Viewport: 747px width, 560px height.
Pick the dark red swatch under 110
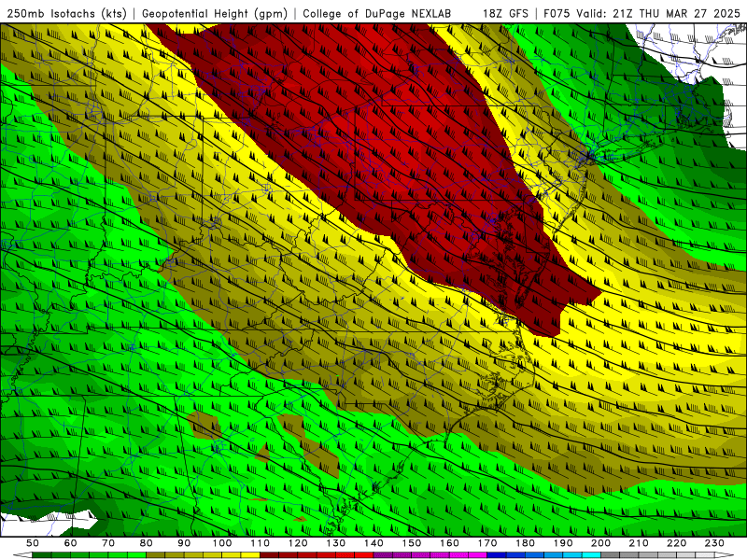pos(269,555)
